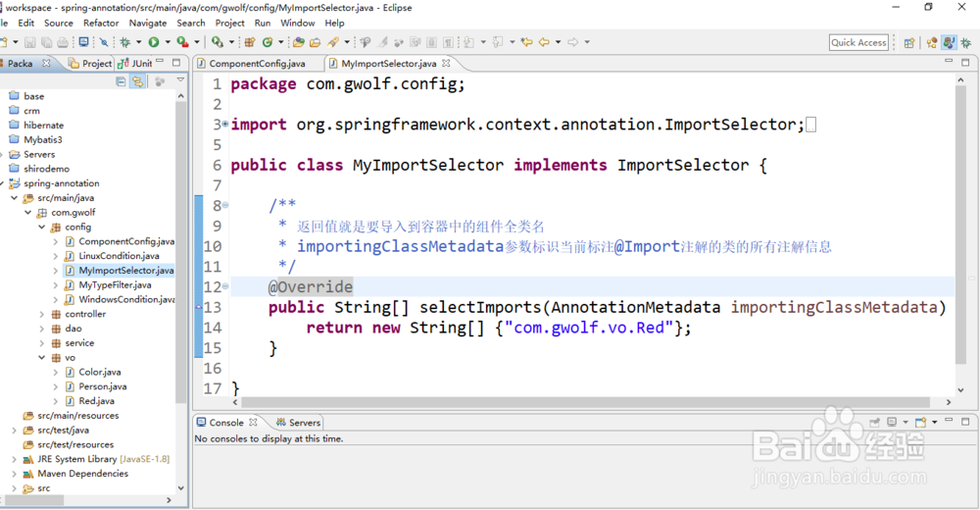Switch to ComponentConfig.java editor tab
This screenshot has width=980, height=510.
pos(251,63)
